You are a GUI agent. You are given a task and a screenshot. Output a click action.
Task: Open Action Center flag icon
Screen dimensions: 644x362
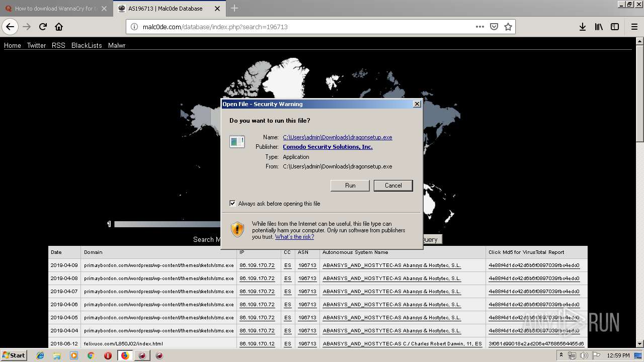point(596,355)
